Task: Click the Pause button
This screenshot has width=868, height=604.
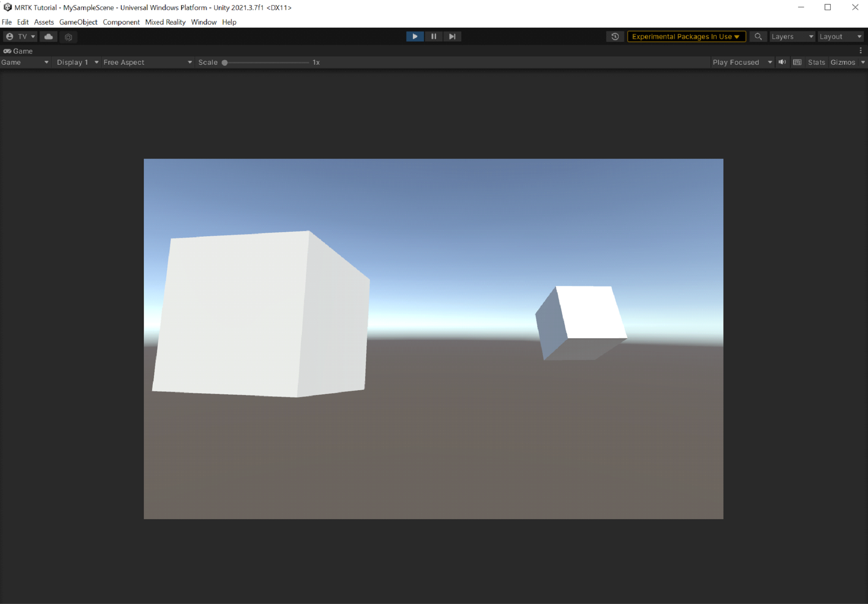Action: pos(433,36)
